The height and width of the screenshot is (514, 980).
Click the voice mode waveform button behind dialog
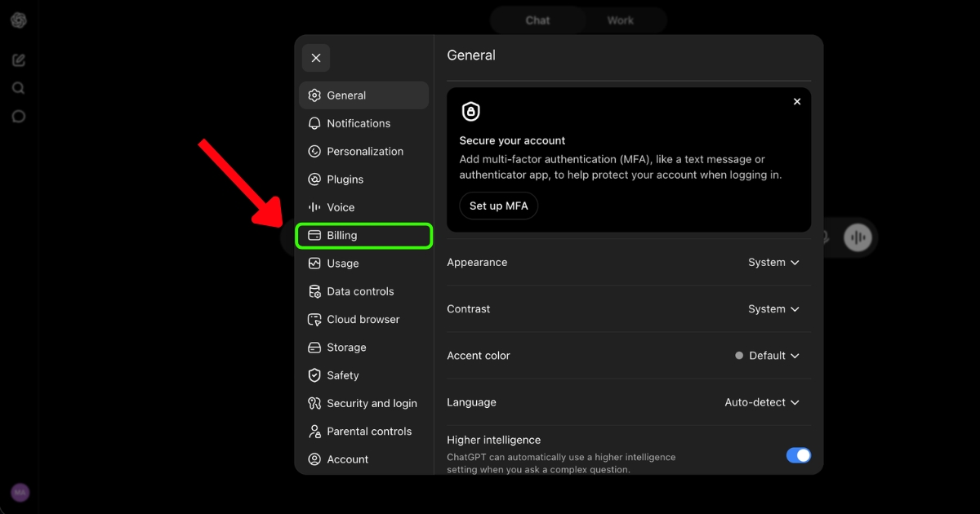click(857, 237)
